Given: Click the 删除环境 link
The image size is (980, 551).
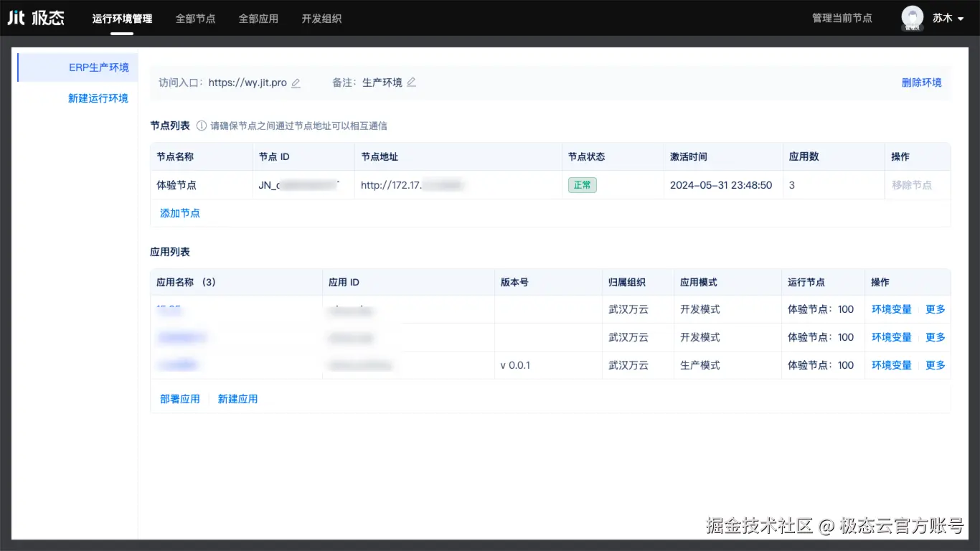Looking at the screenshot, I should (922, 83).
